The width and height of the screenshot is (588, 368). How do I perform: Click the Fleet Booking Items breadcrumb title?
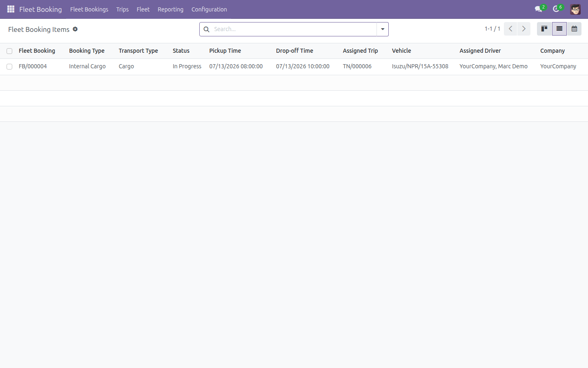coord(39,29)
